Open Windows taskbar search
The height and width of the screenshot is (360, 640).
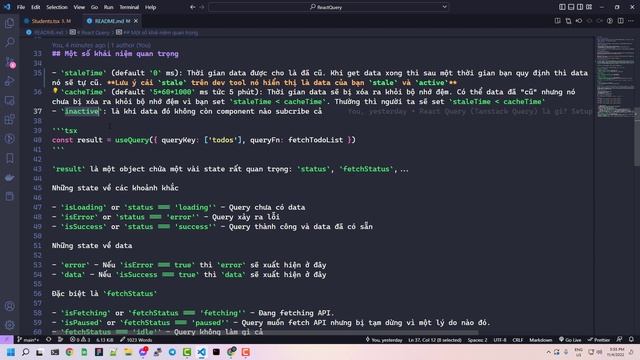(x=25, y=352)
